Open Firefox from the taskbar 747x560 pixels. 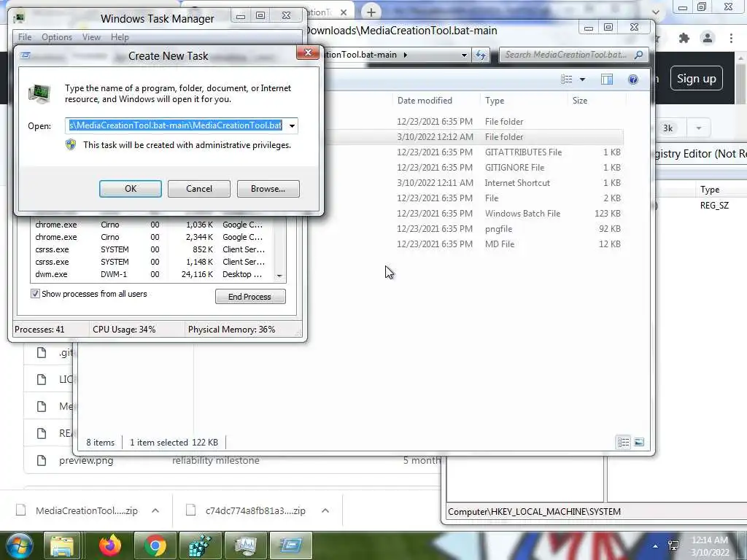click(x=110, y=545)
